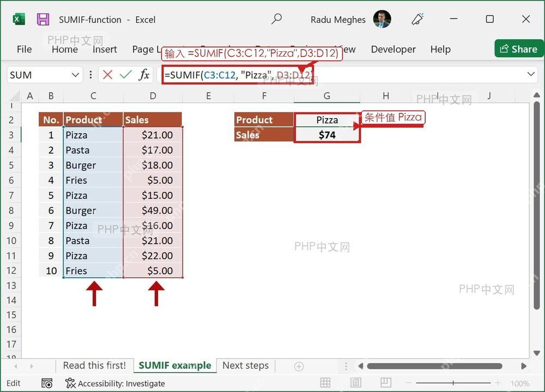Select the $18.00 sales cell

(153, 165)
